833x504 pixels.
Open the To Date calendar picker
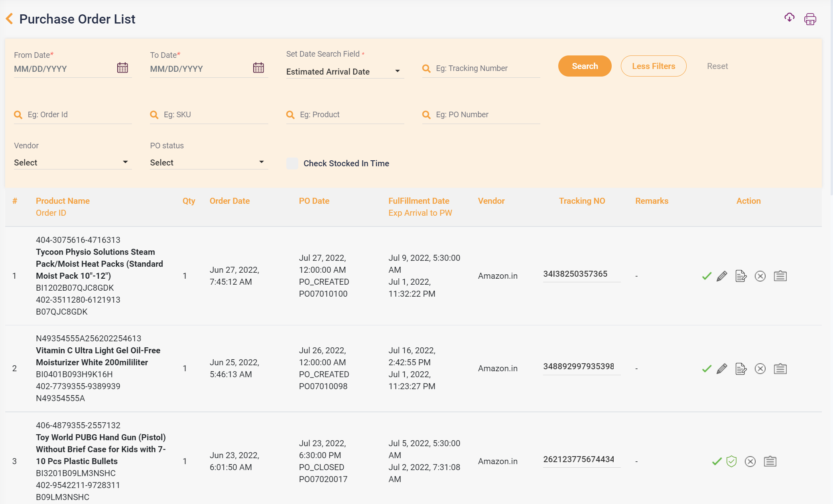click(x=258, y=67)
